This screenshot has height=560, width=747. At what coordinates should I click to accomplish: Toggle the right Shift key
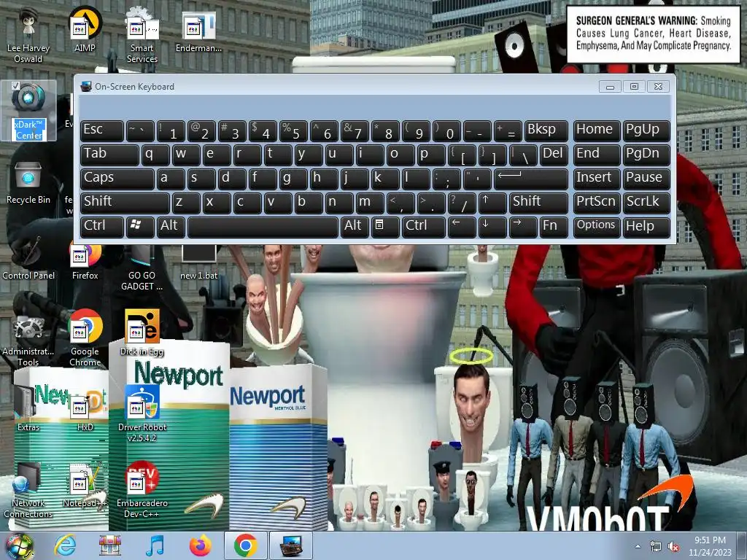(538, 203)
